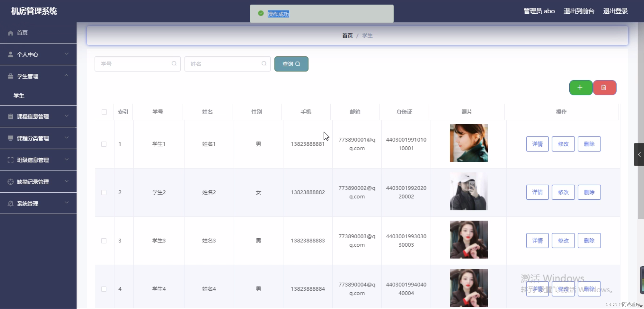Select the 学生 submenu item
Viewport: 644px width, 309px height.
(x=19, y=96)
